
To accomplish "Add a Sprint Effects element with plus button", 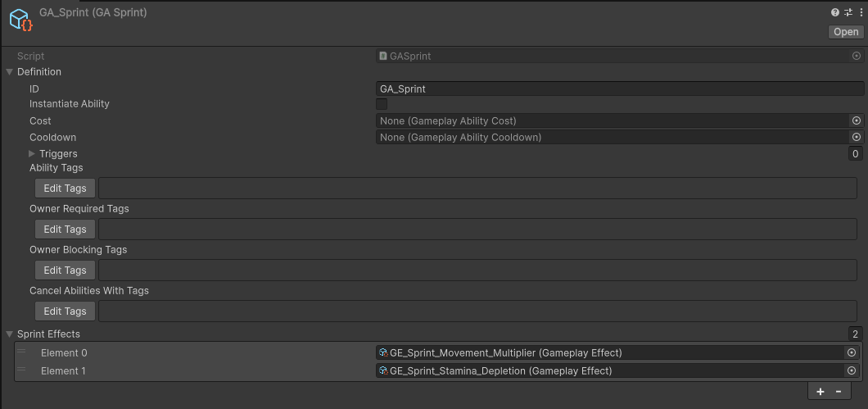I will 821,392.
